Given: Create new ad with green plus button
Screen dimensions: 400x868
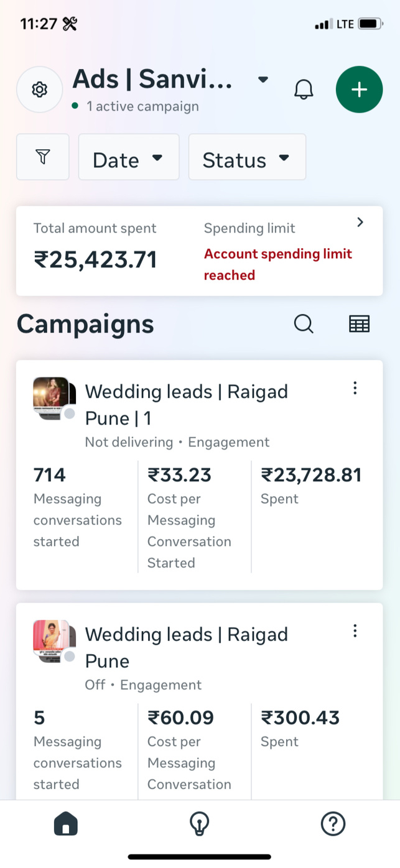Looking at the screenshot, I should tap(359, 90).
